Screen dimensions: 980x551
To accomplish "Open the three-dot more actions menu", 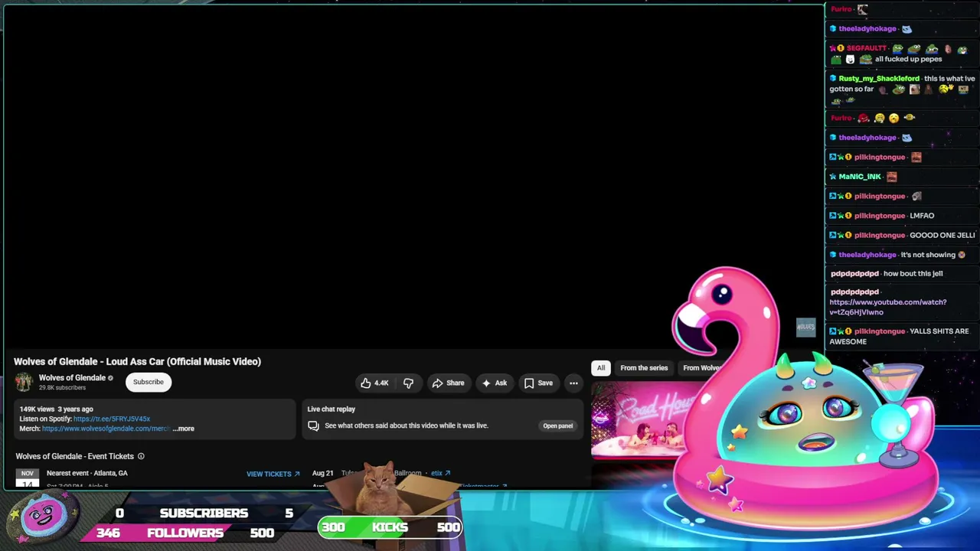I will coord(573,383).
